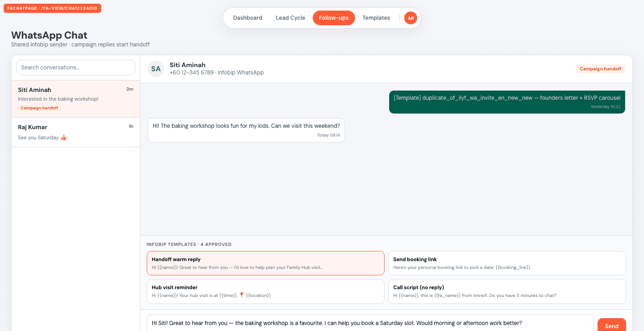Choose the Handoff warm reply template

265,263
